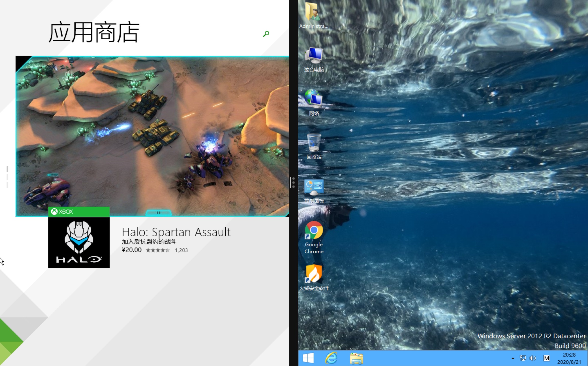
Task: Click the date/time display in taskbar
Action: 569,358
